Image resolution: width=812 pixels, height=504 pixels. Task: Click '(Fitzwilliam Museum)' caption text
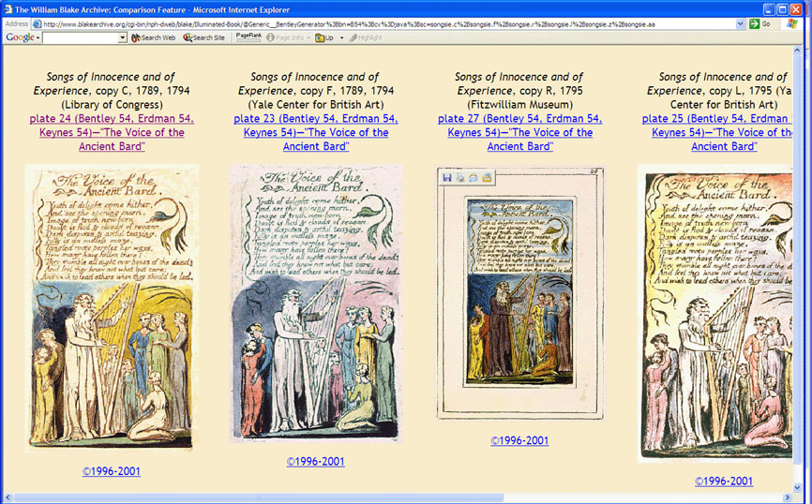tap(520, 105)
